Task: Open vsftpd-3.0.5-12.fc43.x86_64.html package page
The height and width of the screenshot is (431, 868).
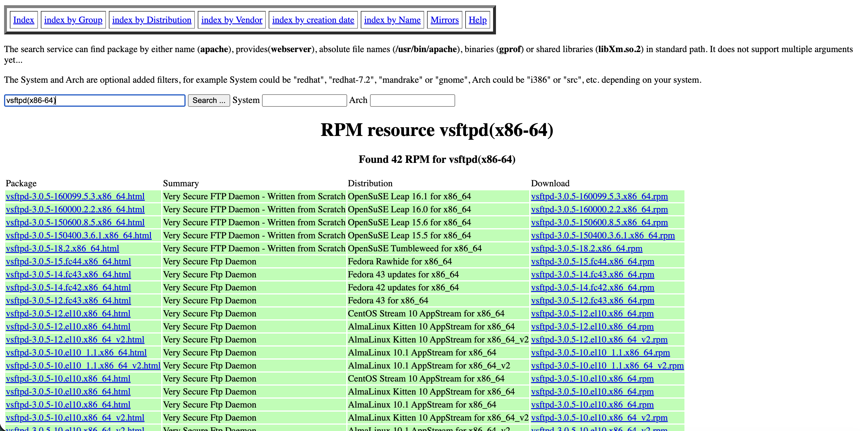Action: (x=68, y=300)
